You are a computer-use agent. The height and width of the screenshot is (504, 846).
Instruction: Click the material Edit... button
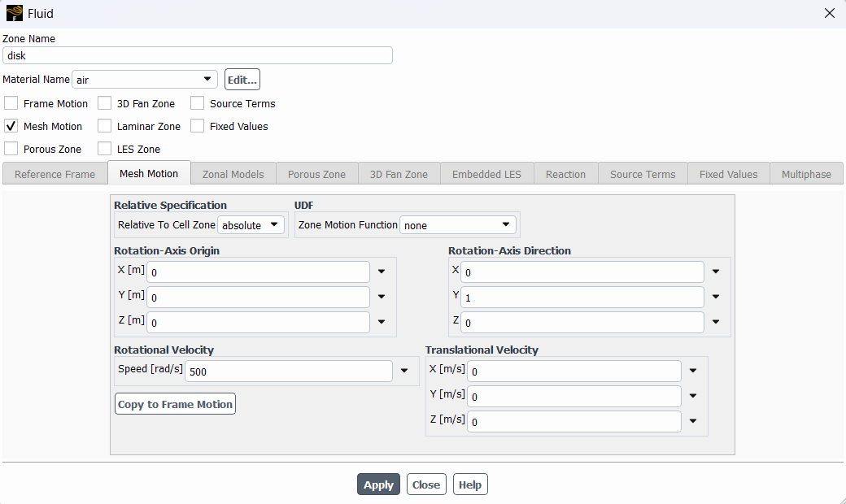[x=242, y=80]
